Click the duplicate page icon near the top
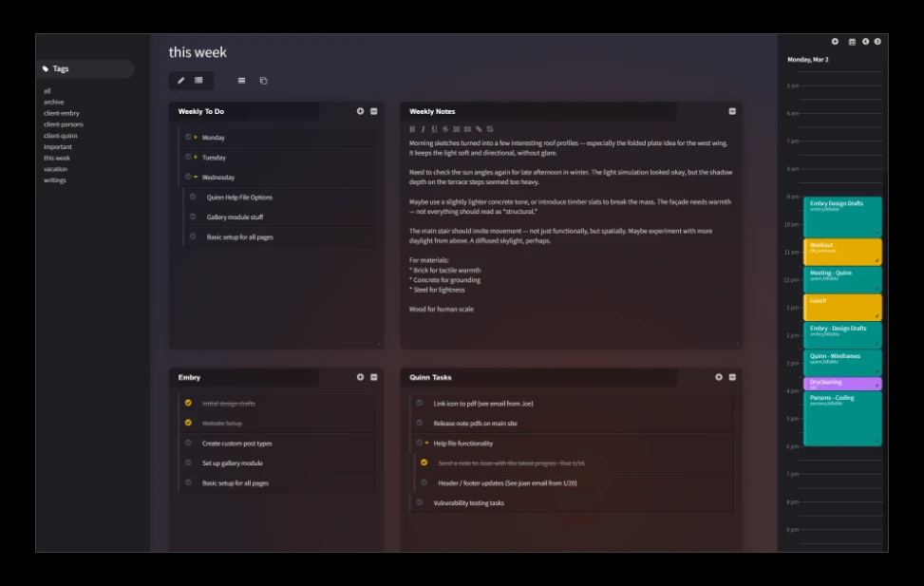This screenshot has height=586, width=924. coord(263,81)
